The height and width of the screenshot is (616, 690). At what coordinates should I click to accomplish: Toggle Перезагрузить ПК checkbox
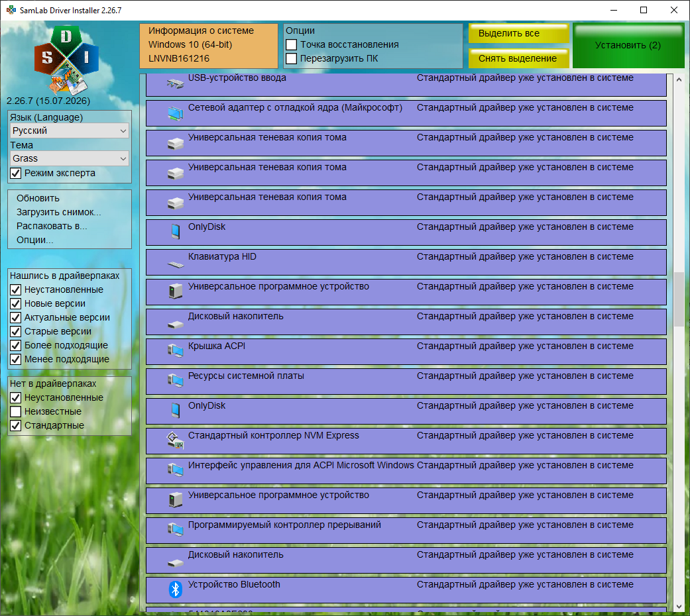click(x=291, y=58)
